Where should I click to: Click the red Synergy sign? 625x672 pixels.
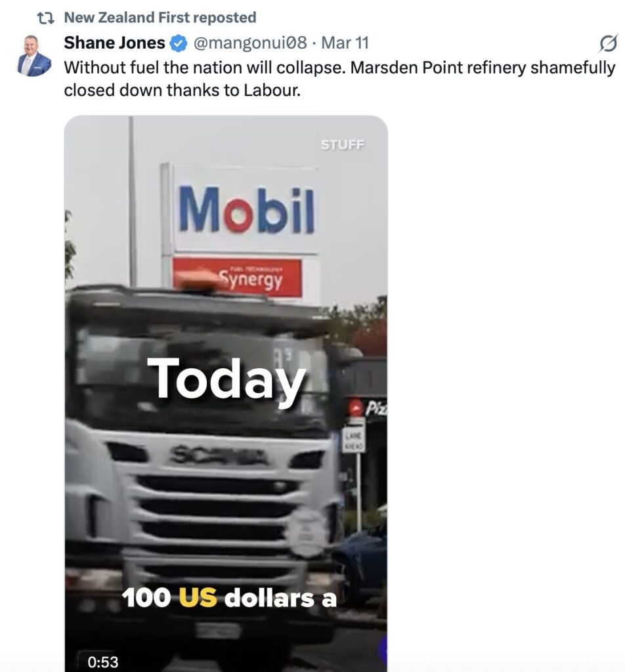click(238, 278)
